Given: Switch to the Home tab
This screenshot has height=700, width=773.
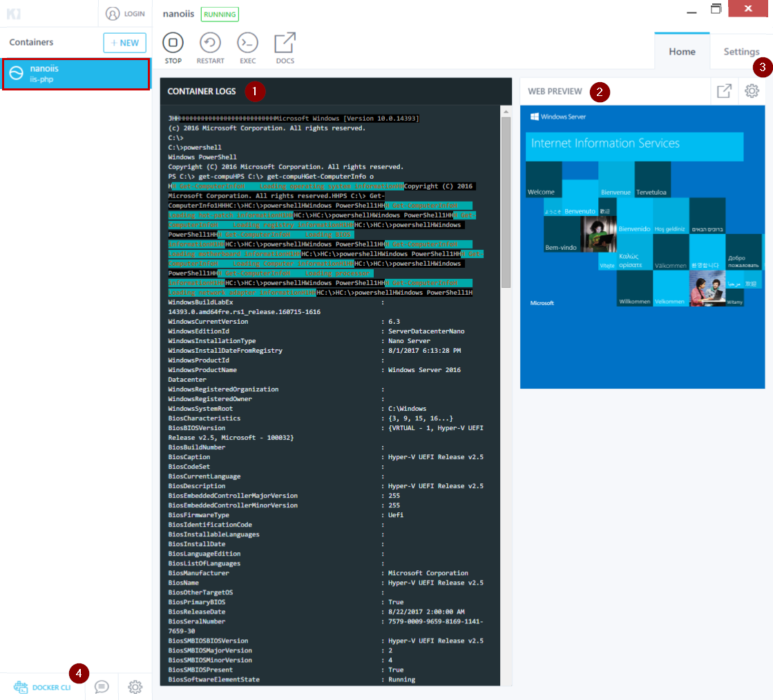Looking at the screenshot, I should 682,52.
